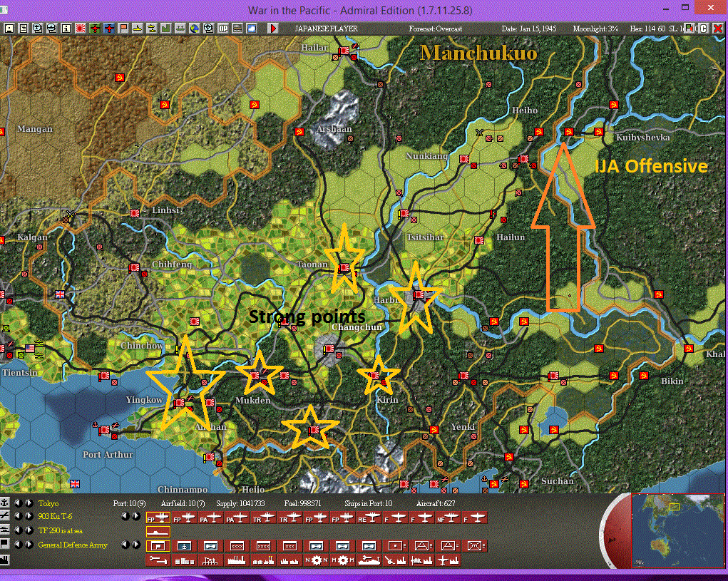The height and width of the screenshot is (581, 728).
Task: Click the crosshair target toolbar icon
Action: tap(209, 29)
